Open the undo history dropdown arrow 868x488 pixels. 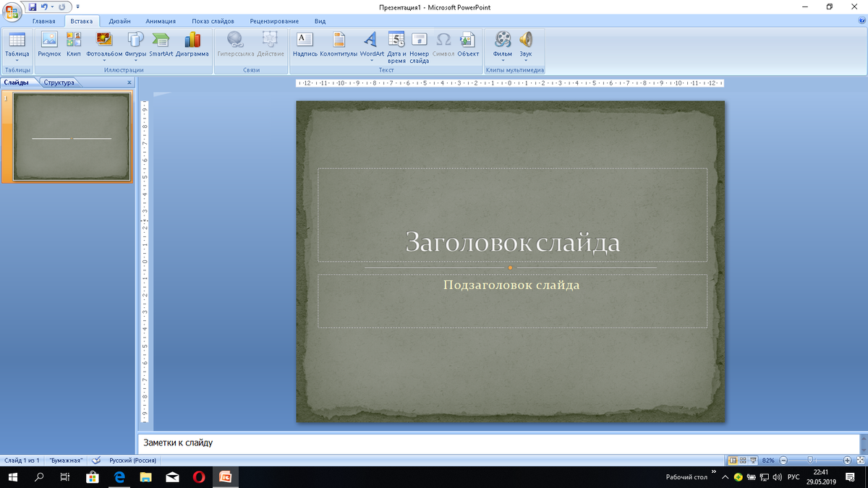(x=51, y=7)
